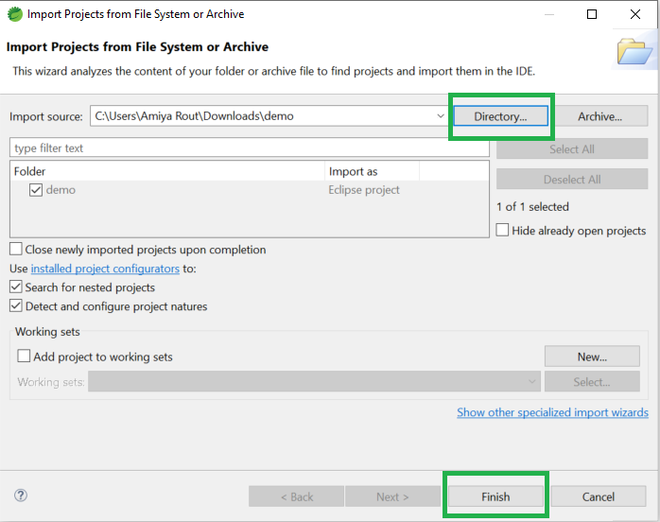This screenshot has height=522, width=660.
Task: Show other specialized import wizards
Action: tap(552, 412)
